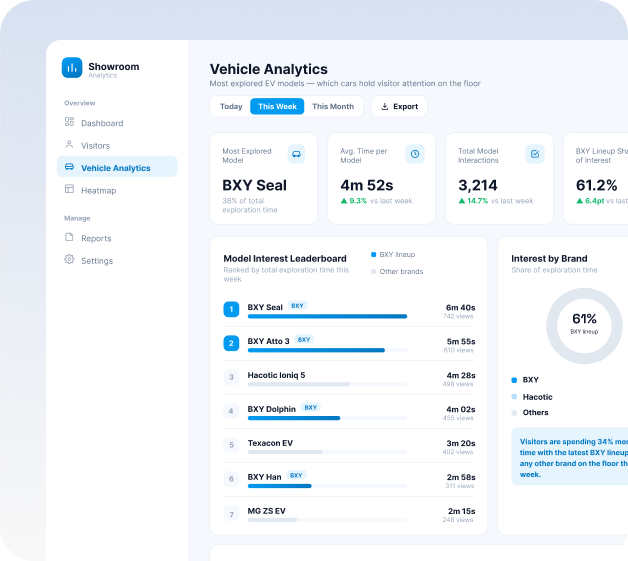Click the car icon on Most Explored Model card

pos(296,154)
